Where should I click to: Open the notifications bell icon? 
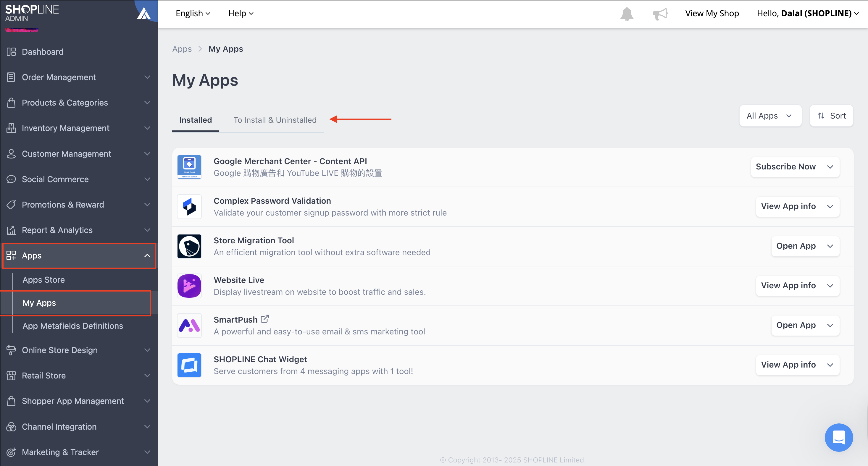click(x=627, y=14)
